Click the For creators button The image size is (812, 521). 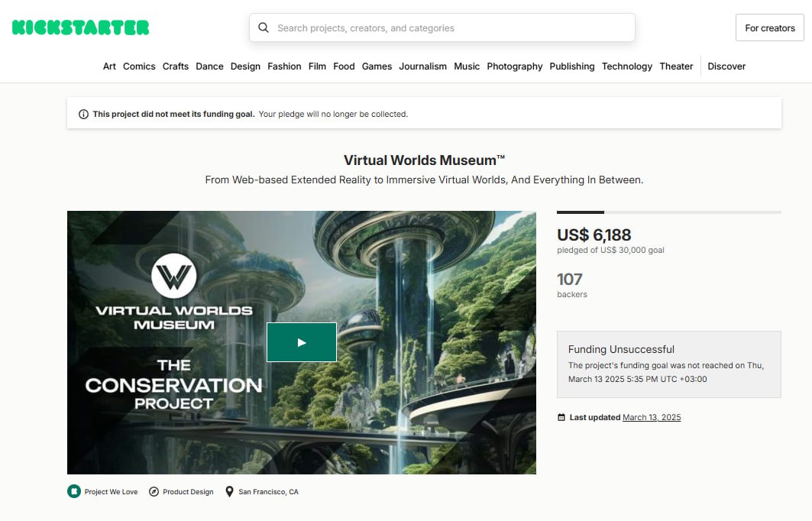[769, 28]
